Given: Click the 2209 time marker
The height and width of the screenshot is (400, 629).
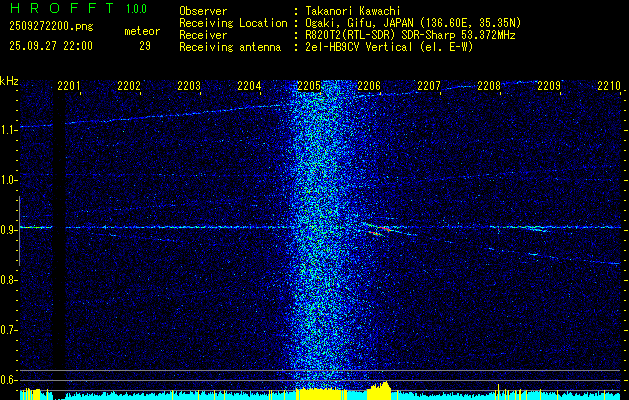Looking at the screenshot, I should tap(549, 85).
